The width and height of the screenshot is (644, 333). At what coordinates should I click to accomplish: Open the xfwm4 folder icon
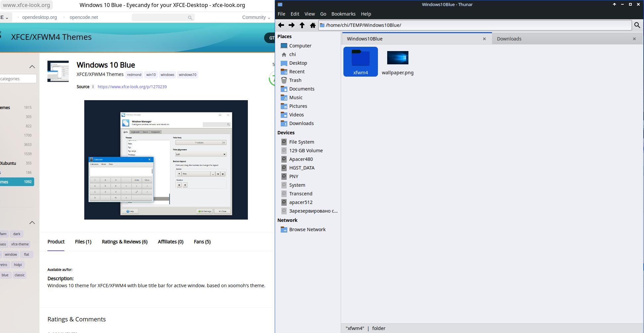[x=361, y=58]
